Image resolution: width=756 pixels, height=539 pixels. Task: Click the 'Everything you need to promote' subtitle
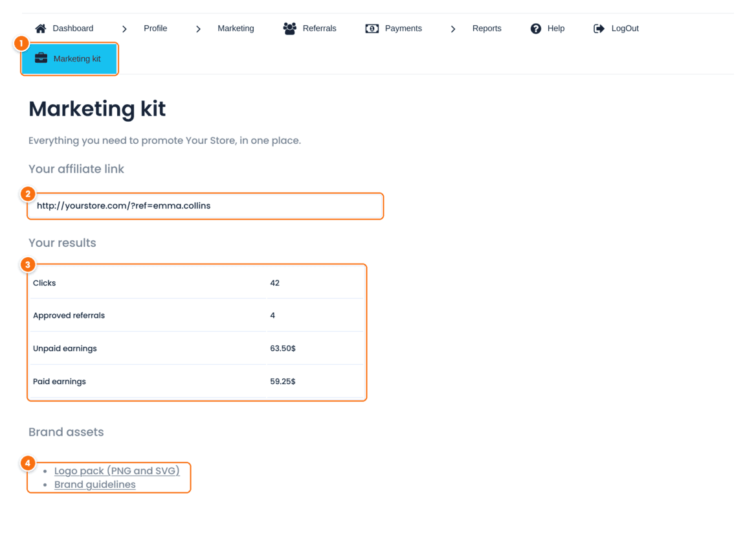(164, 141)
